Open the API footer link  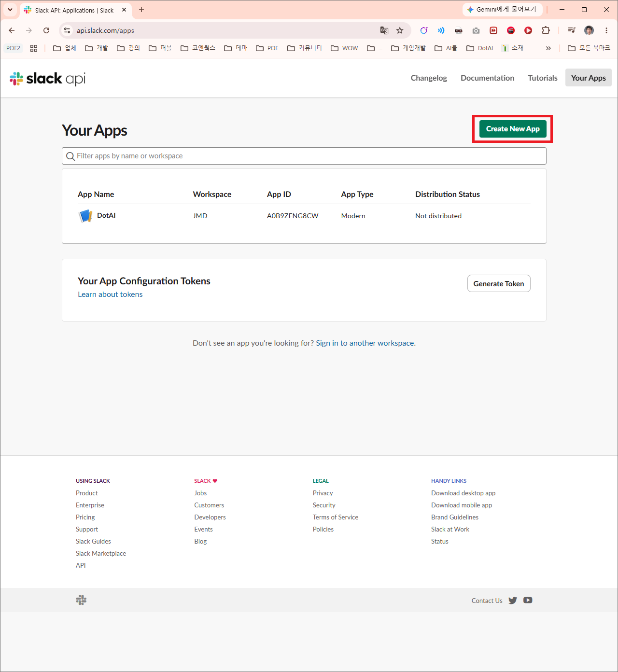click(81, 565)
